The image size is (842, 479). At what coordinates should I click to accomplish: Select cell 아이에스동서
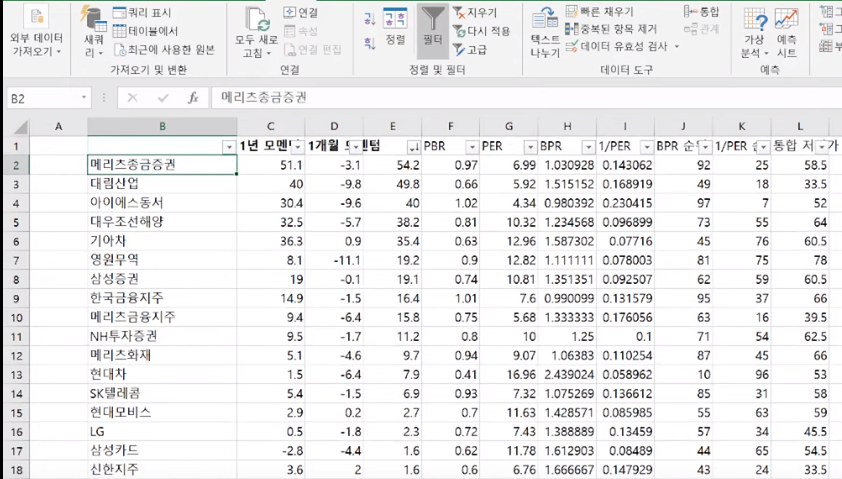click(x=162, y=203)
